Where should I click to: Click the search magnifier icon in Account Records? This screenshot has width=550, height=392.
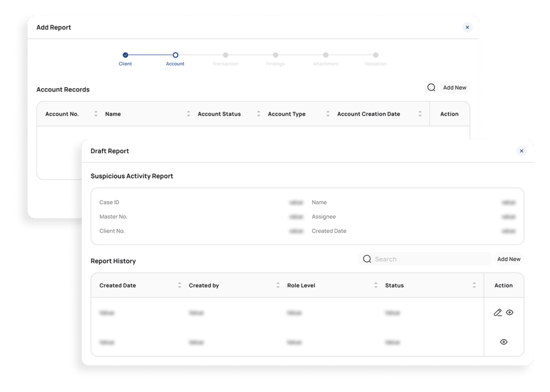click(431, 88)
